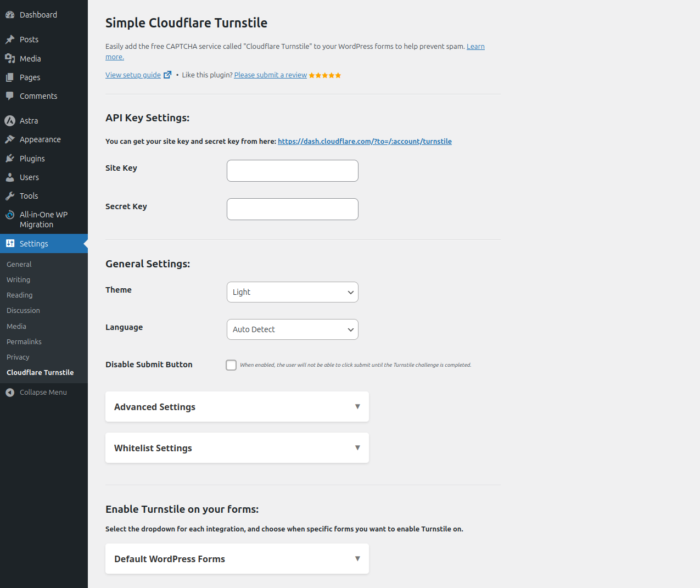The height and width of the screenshot is (588, 700).
Task: Focus the Secret Key input field
Action: 293,209
